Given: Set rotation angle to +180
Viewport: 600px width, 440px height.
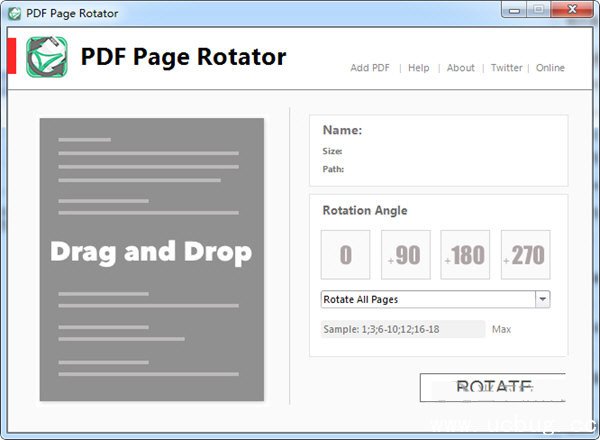Looking at the screenshot, I should pyautogui.click(x=465, y=255).
